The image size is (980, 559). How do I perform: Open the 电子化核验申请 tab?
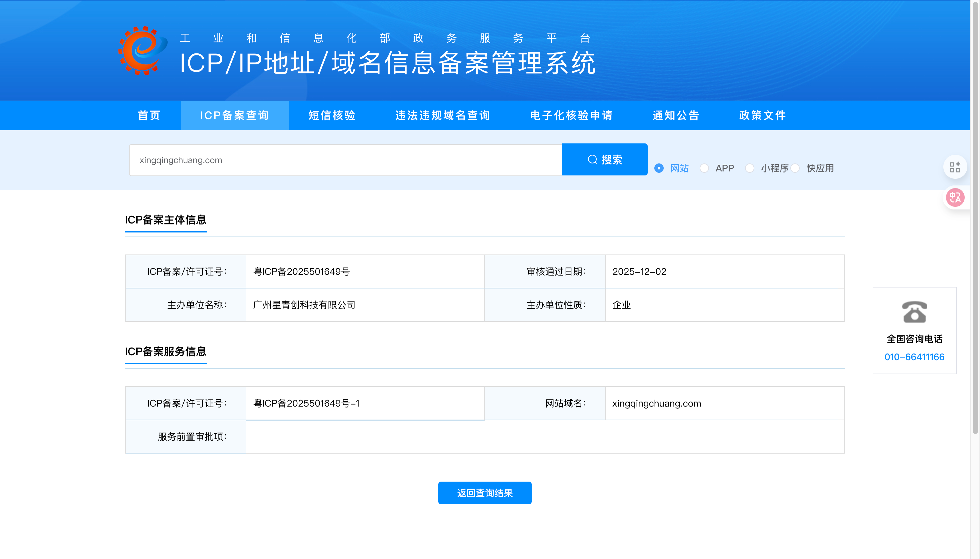pos(571,115)
